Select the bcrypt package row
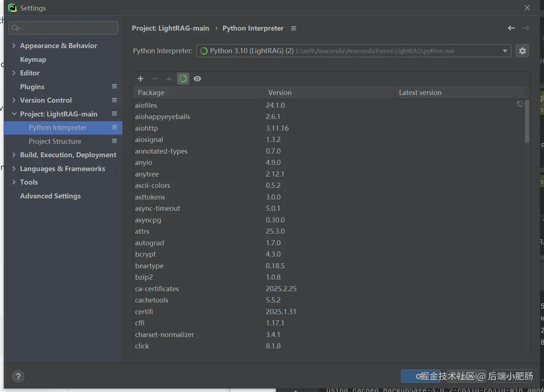Viewport: 544px width, 392px height. click(x=329, y=254)
